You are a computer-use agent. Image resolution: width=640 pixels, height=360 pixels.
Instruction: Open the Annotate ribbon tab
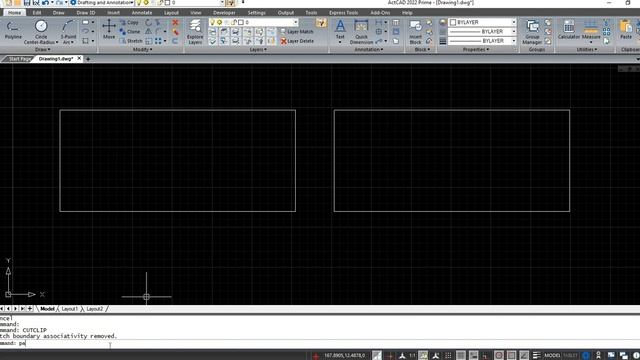tap(142, 13)
